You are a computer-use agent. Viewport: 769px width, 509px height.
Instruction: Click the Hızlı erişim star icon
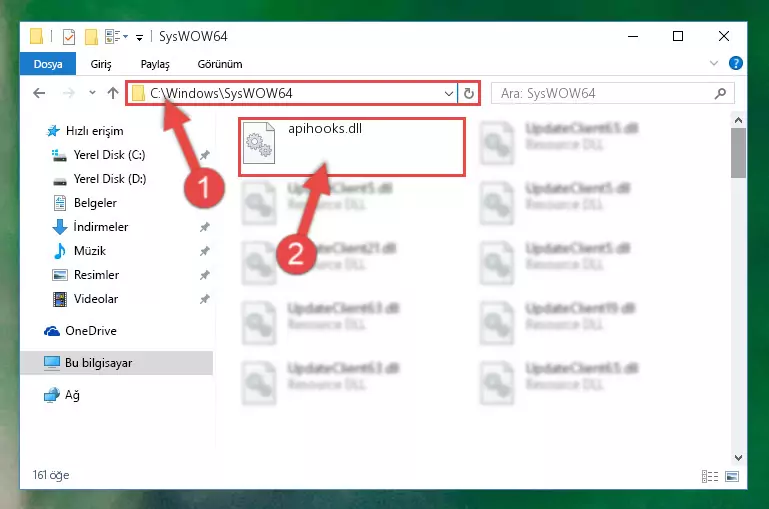point(53,131)
